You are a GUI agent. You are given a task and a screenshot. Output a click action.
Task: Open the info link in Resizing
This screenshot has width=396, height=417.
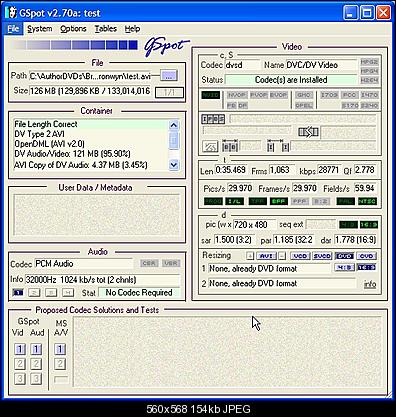370,284
